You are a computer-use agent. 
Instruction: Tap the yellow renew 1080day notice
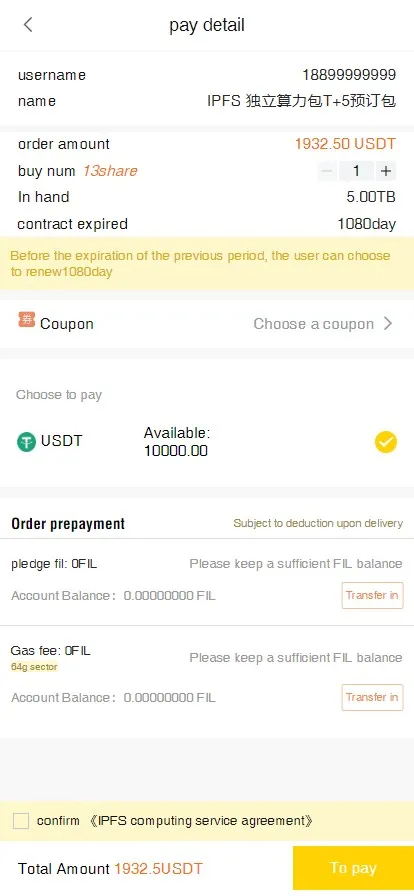[207, 263]
